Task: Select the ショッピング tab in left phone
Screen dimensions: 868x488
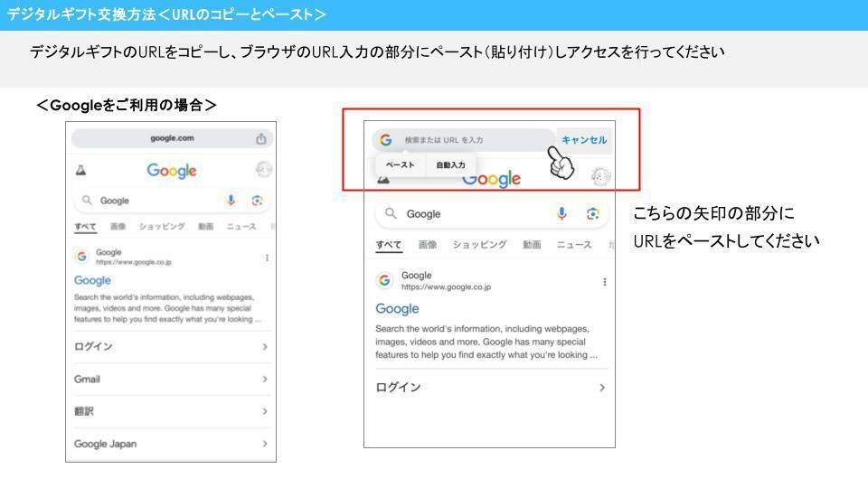Action: point(162,226)
